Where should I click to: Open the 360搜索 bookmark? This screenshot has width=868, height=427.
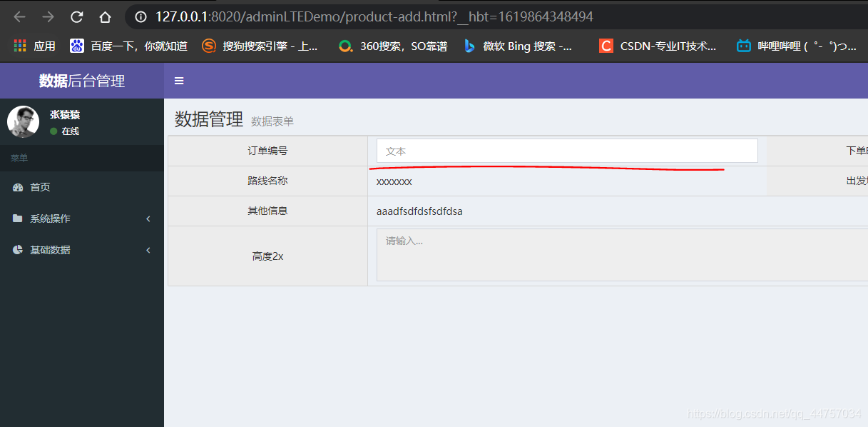tap(394, 46)
